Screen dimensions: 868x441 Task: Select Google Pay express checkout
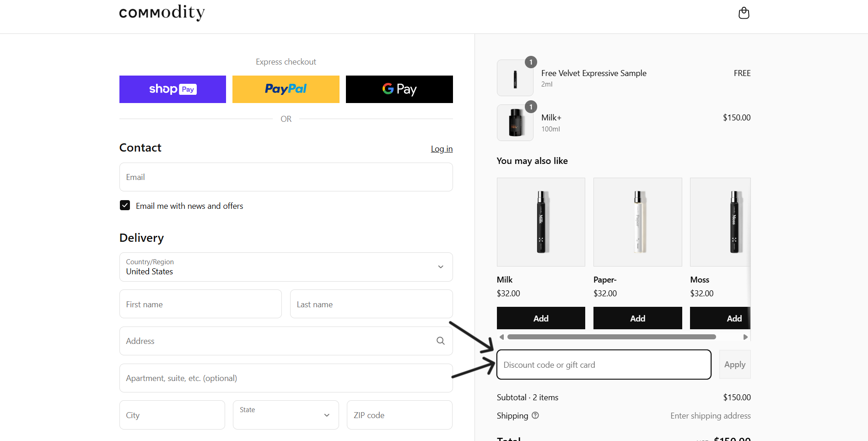pos(399,89)
